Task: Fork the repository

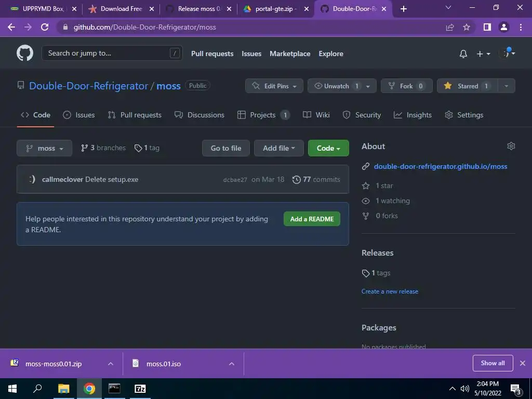Action: [x=406, y=86]
